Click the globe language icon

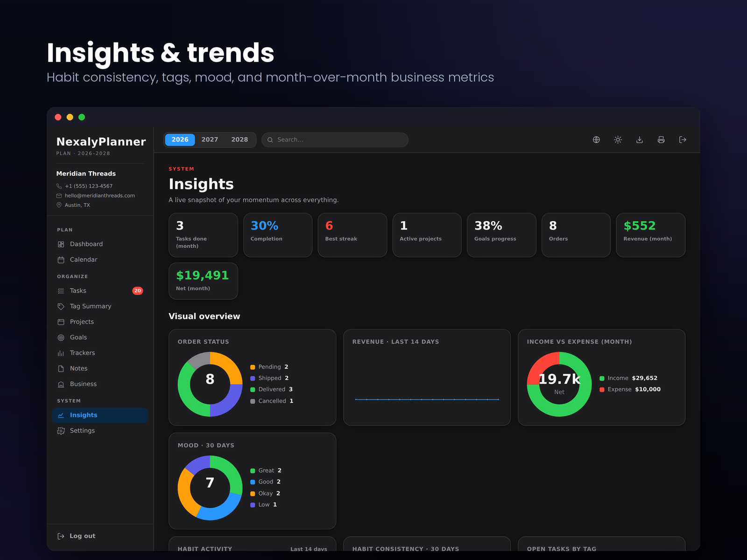click(x=596, y=140)
